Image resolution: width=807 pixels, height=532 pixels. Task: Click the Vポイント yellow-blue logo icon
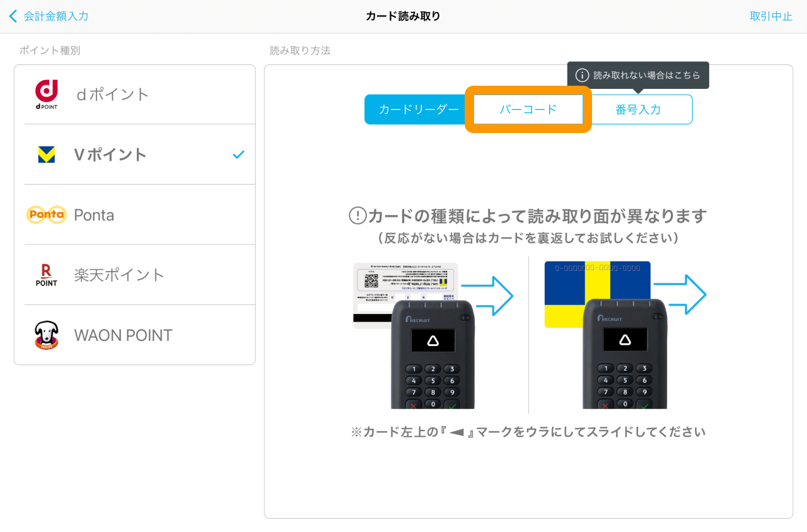(47, 154)
